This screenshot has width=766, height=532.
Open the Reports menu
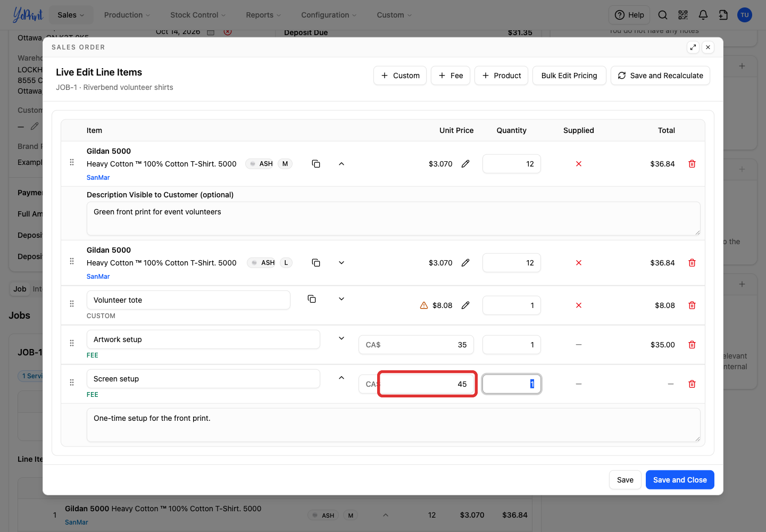[x=263, y=15]
